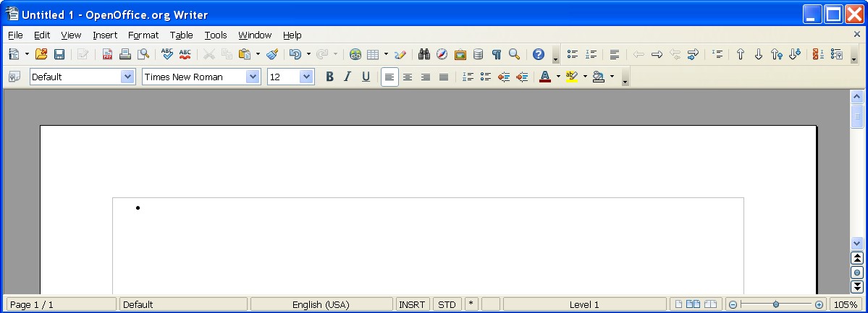
Task: Move item up with subpoints
Action: coord(777,54)
